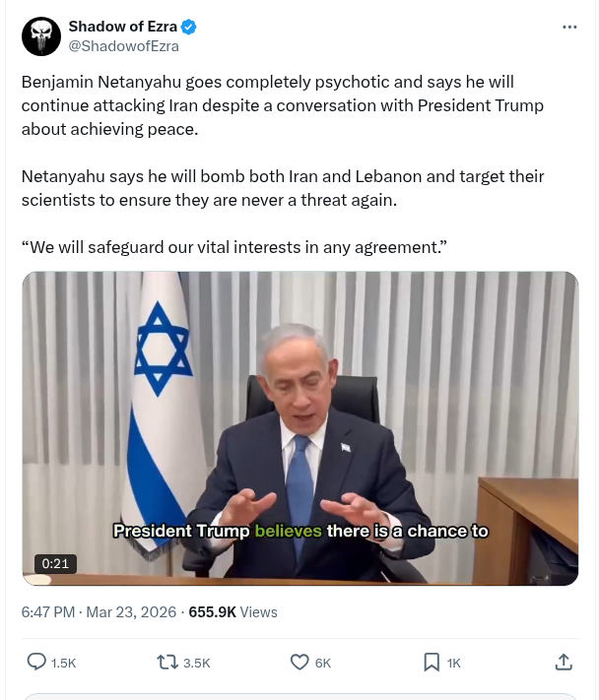Viewport: 599px width, 700px height.
Task: Open the Shadow of Ezra skull avatar
Action: [41, 36]
